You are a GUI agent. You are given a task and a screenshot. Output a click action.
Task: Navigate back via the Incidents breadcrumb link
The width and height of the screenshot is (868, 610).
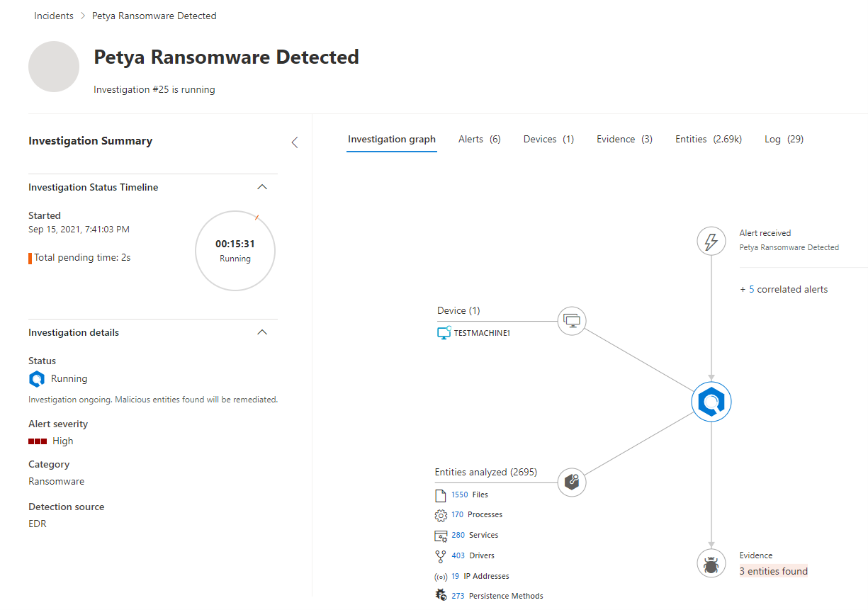(53, 15)
